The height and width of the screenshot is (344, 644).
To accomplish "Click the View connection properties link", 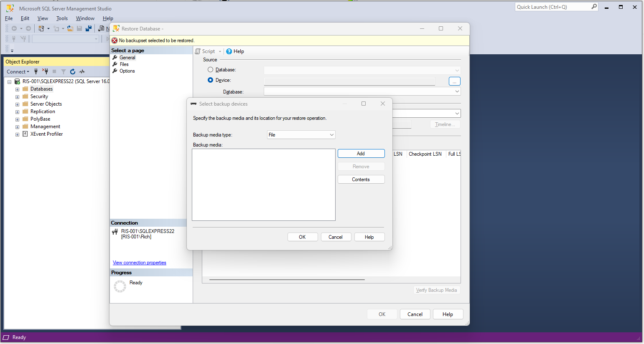I will tap(140, 263).
